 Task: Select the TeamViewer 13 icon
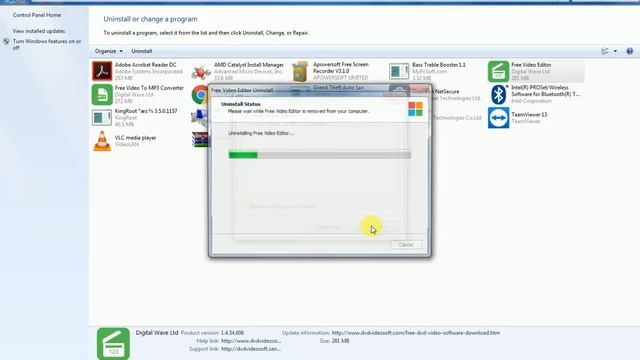point(498,118)
